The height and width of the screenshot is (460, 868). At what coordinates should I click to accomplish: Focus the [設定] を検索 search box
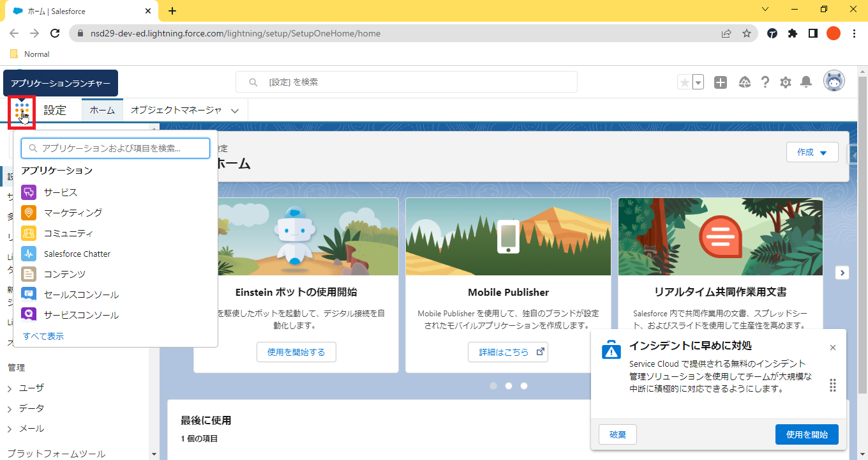[x=407, y=82]
